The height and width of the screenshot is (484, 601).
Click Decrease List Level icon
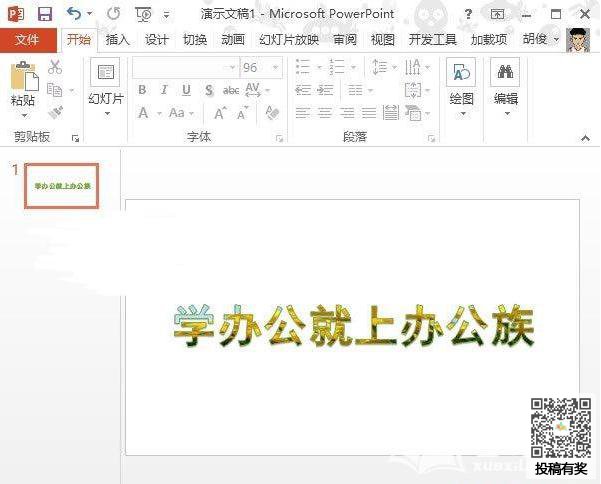302,90
